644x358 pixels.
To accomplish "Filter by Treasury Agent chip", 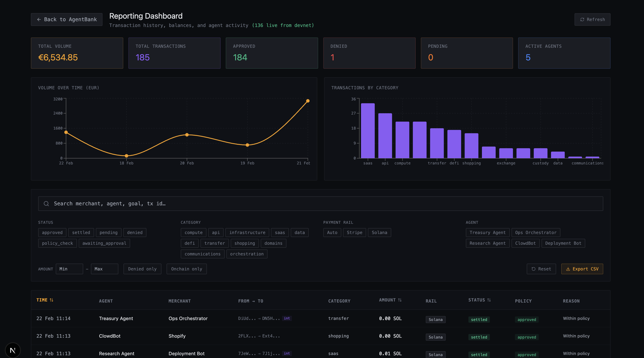I will pos(487,233).
